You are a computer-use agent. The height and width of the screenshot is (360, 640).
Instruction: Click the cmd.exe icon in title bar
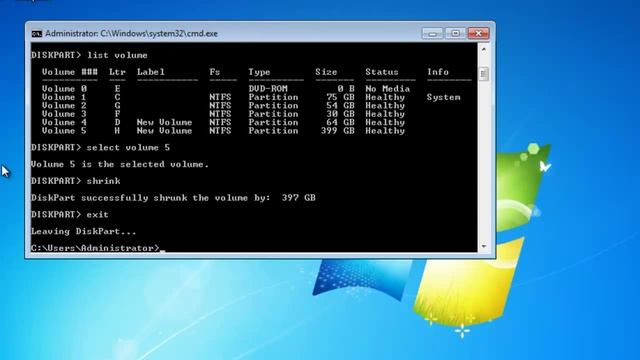coord(37,34)
